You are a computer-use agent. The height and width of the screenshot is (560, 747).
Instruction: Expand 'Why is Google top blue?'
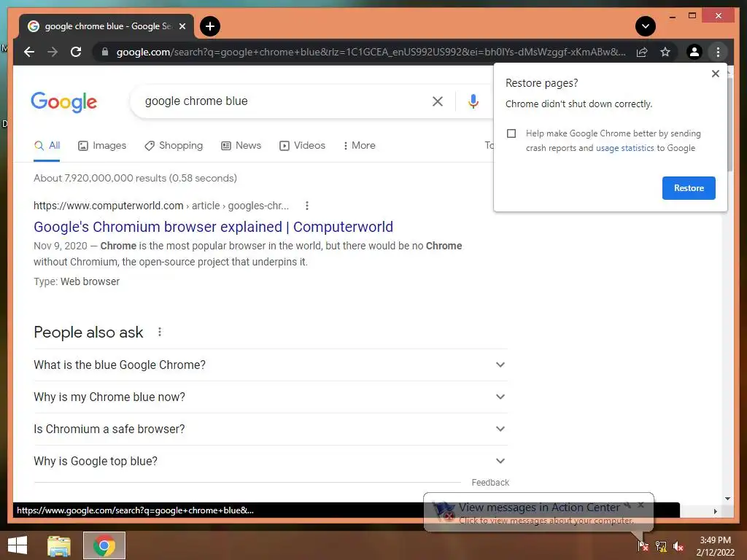271,461
